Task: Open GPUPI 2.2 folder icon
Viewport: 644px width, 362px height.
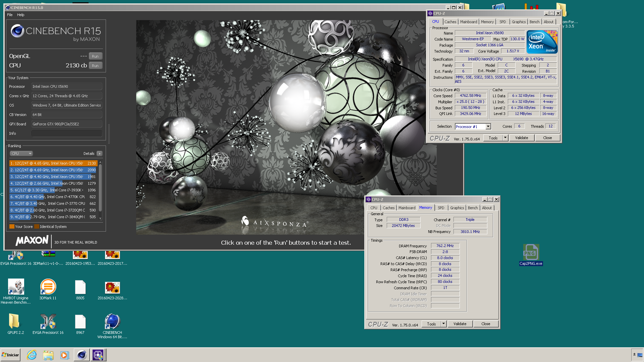Action: tap(16, 324)
